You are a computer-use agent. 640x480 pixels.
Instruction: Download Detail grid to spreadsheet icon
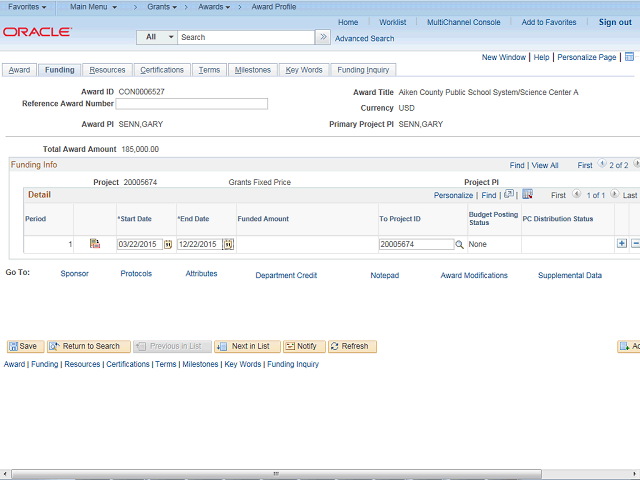click(x=527, y=194)
